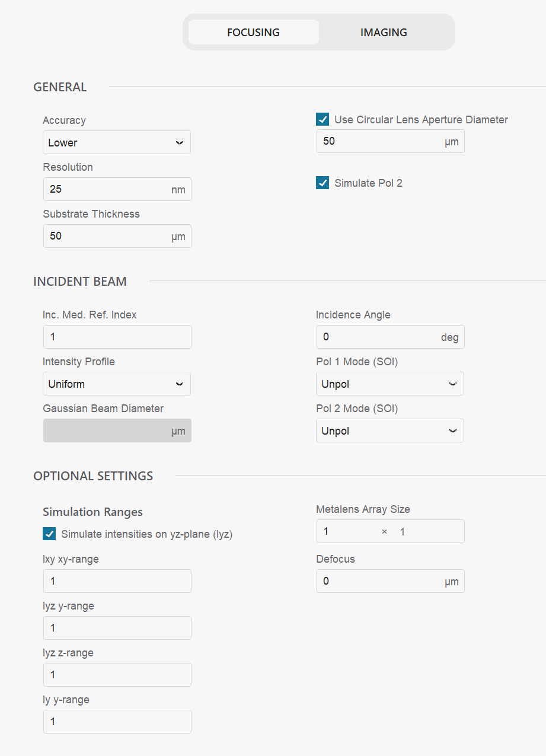The height and width of the screenshot is (756, 546).
Task: Click the Ixy xy-range input field
Action: tap(117, 581)
